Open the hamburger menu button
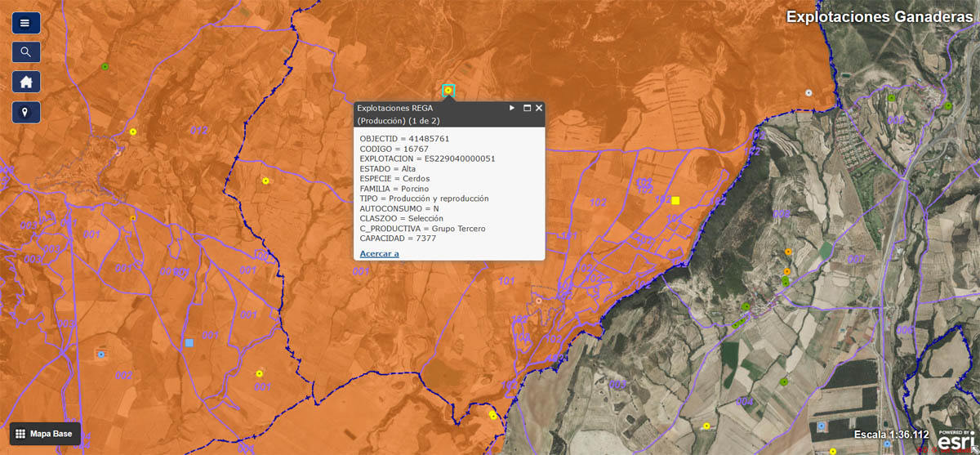 [x=26, y=23]
